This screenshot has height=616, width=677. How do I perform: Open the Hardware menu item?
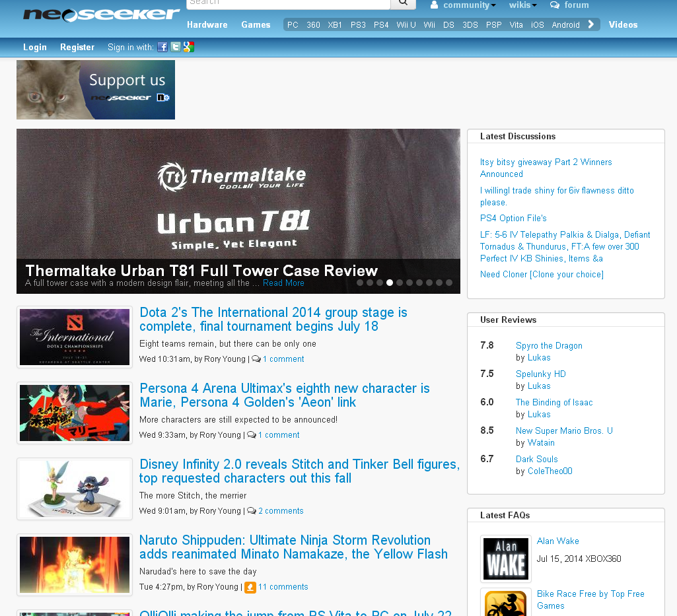(207, 25)
